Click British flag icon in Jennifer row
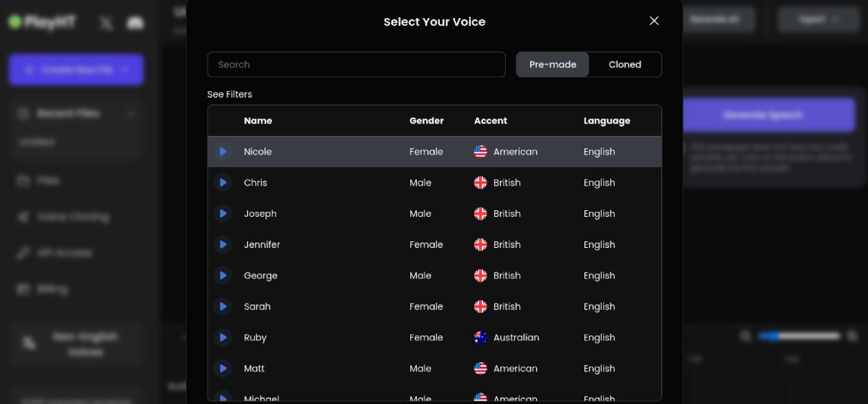The width and height of the screenshot is (868, 404). pos(480,245)
